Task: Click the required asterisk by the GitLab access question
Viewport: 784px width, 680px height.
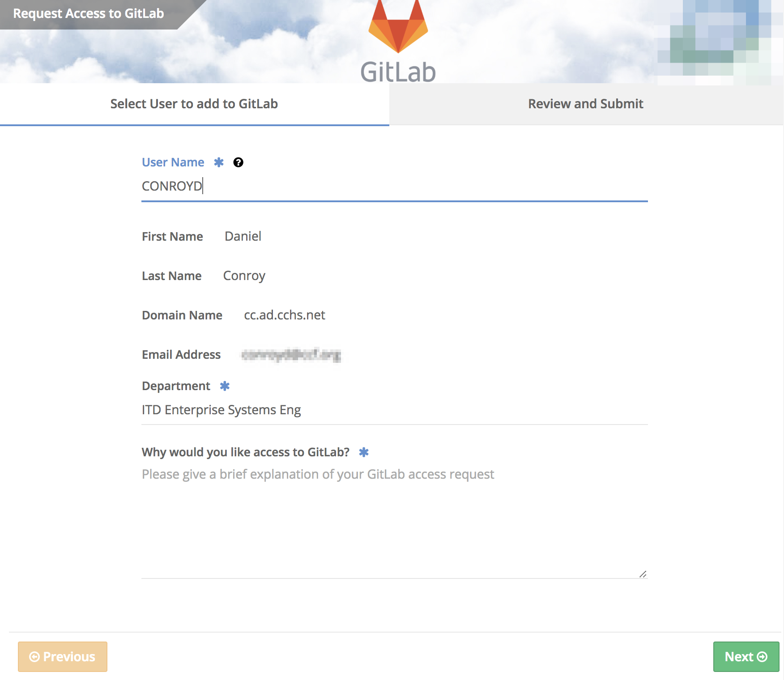Action: [x=364, y=452]
